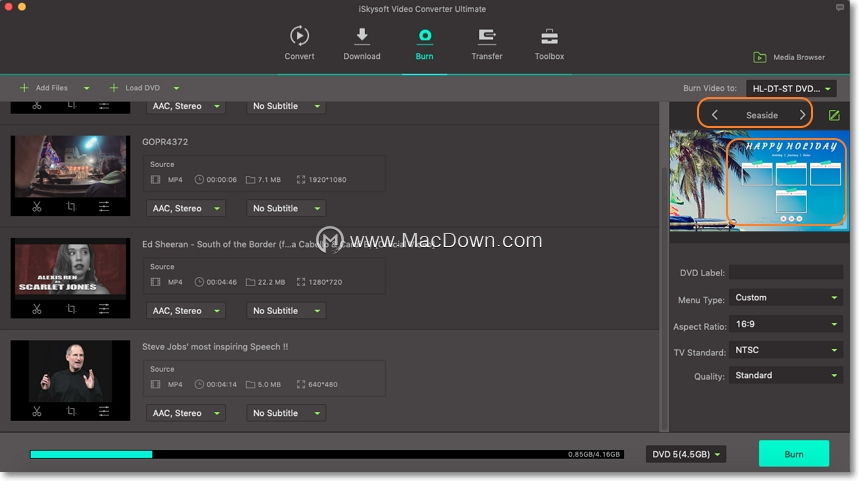Click the GOPR4372 video thumbnail
Image resolution: width=859 pixels, height=481 pixels.
tap(70, 167)
